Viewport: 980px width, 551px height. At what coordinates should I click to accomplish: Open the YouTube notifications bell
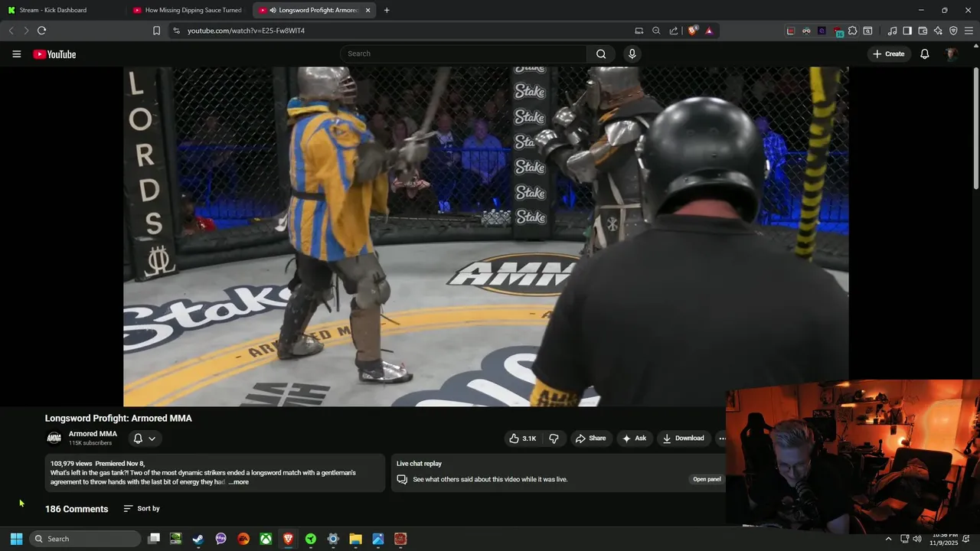coord(925,54)
